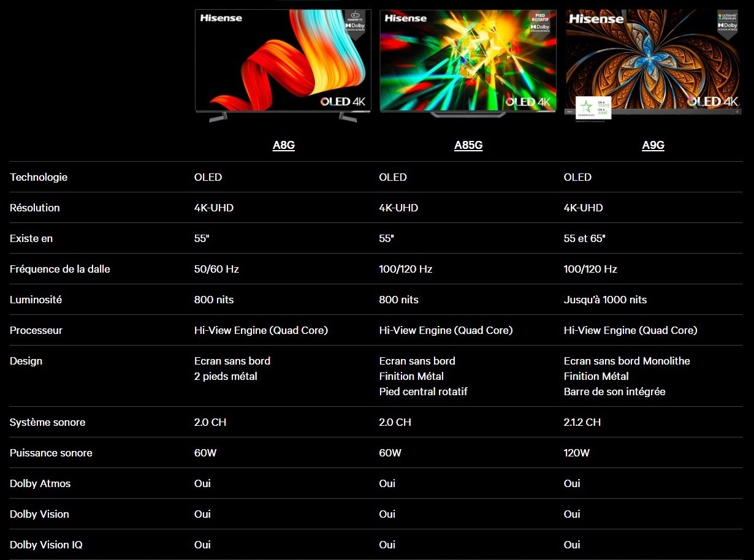Click the Jusqu'à 1000 nits value
This screenshot has width=754, height=560.
pyautogui.click(x=605, y=300)
